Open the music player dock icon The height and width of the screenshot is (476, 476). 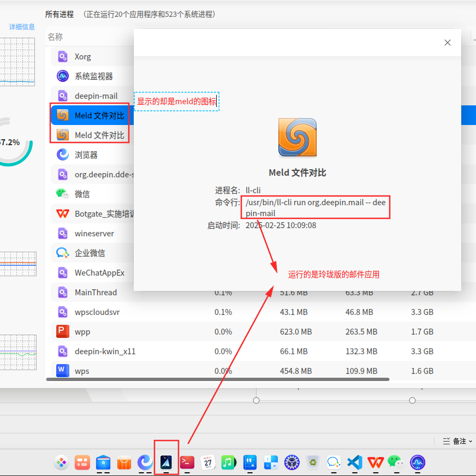pos(229,462)
